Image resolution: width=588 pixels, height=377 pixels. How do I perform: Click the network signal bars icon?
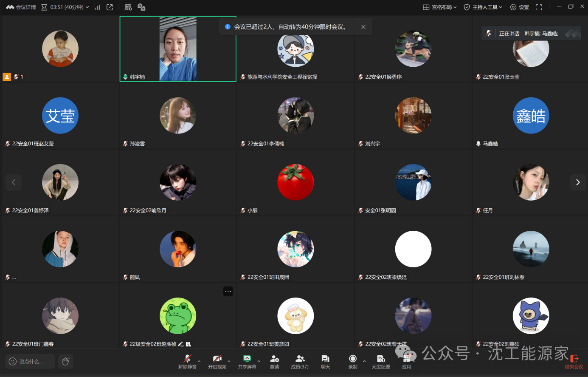click(97, 7)
